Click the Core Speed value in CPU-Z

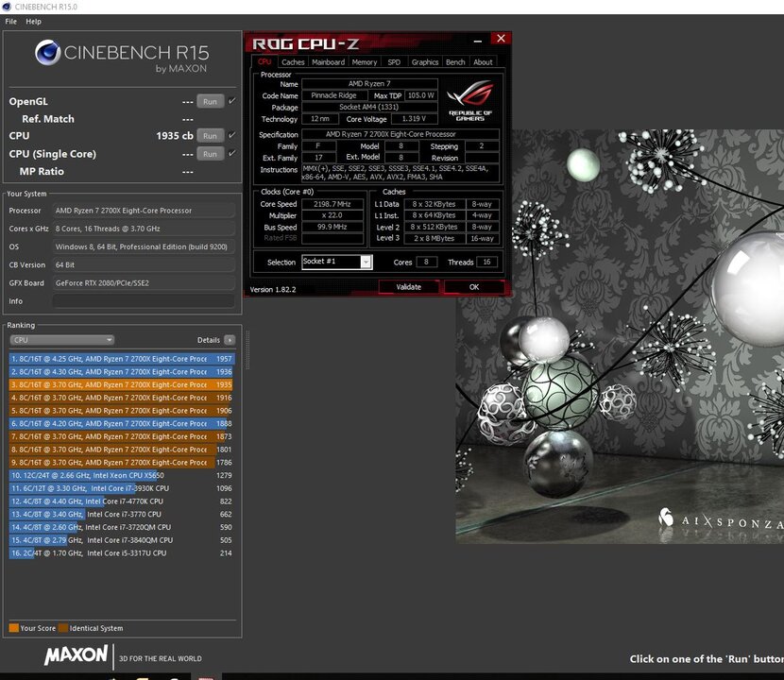pyautogui.click(x=332, y=204)
